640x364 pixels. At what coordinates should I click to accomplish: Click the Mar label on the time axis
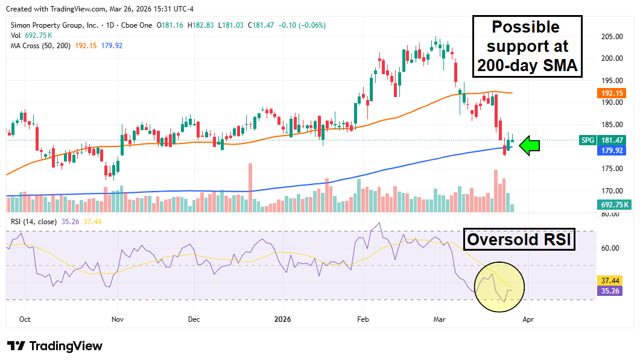click(439, 319)
